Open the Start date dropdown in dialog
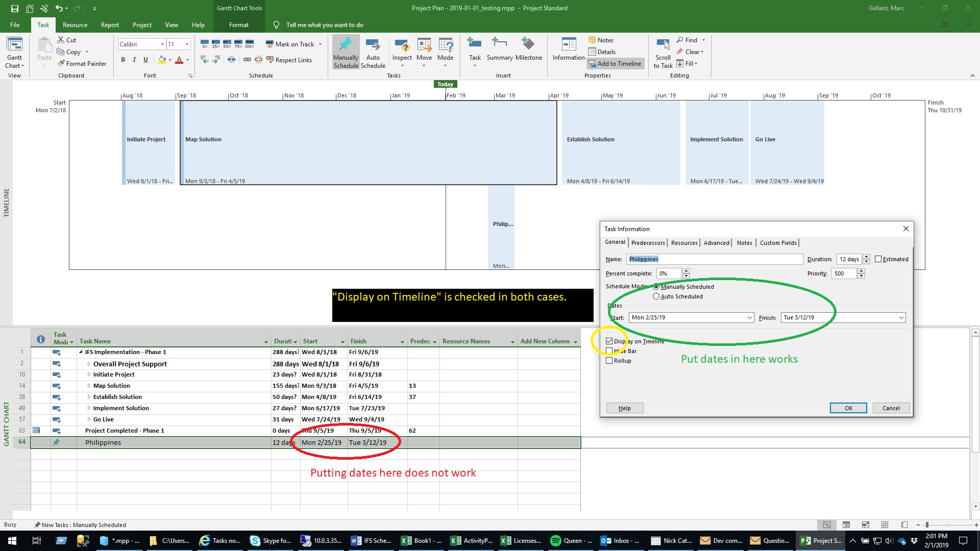980x551 pixels. click(x=749, y=318)
